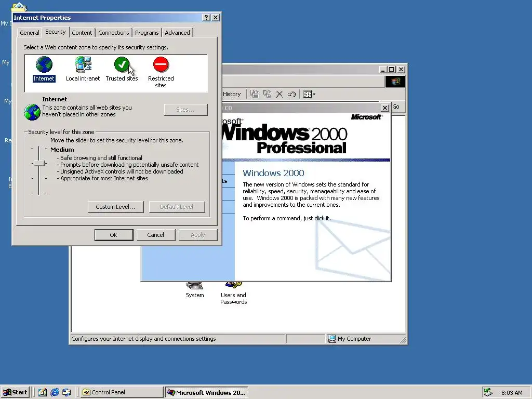Click the 8:03 AM clock
Image resolution: width=532 pixels, height=399 pixels.
tap(512, 393)
